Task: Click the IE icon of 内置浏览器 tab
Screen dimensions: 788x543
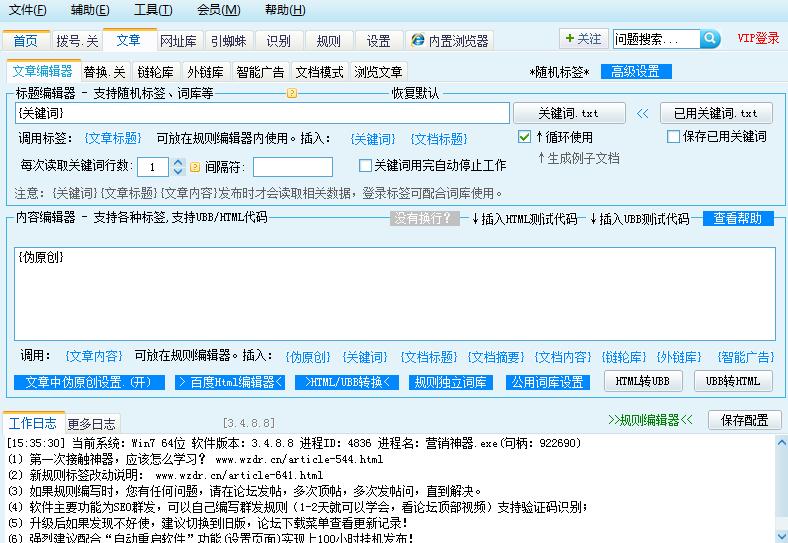Action: [418, 40]
